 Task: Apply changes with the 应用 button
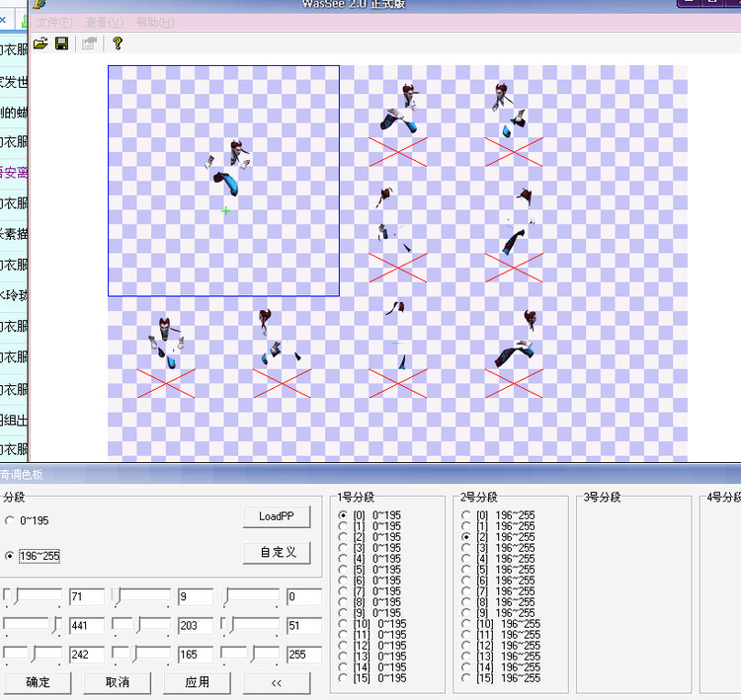point(197,682)
